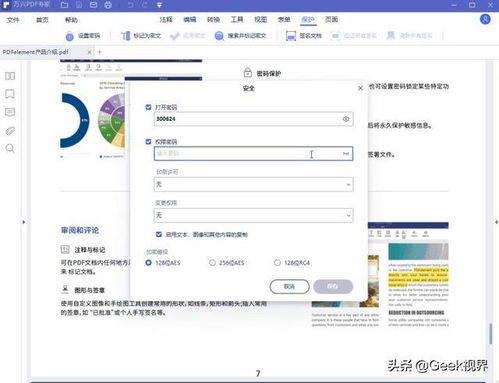
Task: Click the 审阅和评论 heading in document
Action: click(x=80, y=230)
